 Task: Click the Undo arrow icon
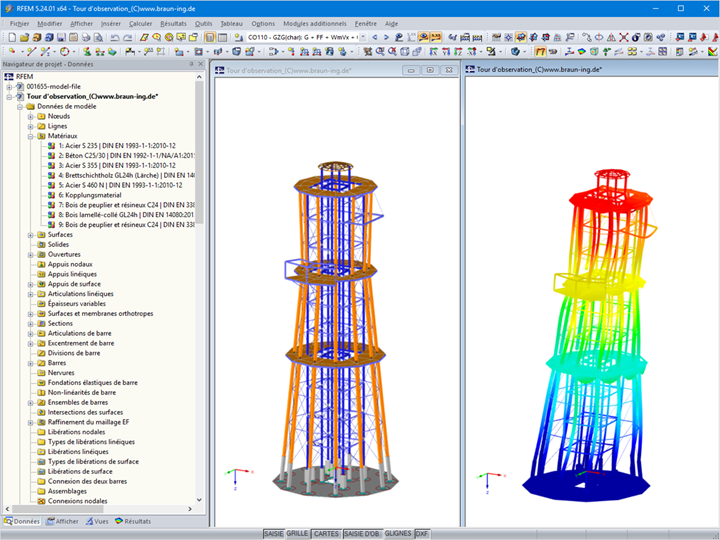(115, 37)
